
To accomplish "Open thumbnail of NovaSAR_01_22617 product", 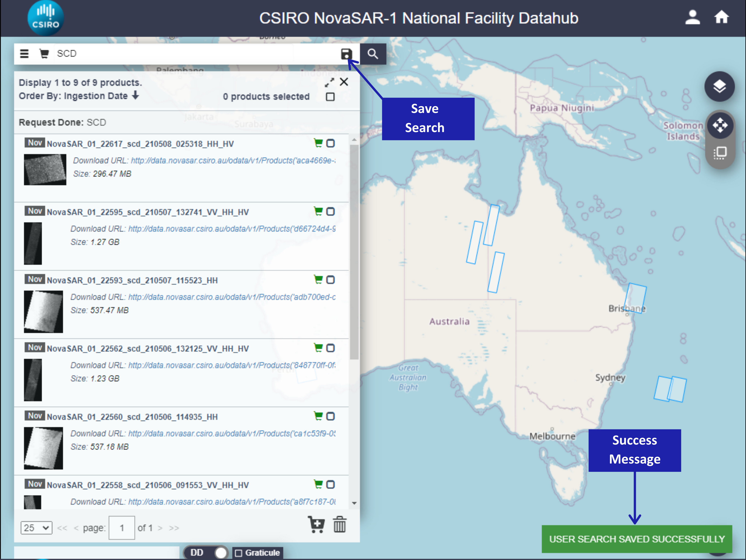I will click(x=45, y=169).
